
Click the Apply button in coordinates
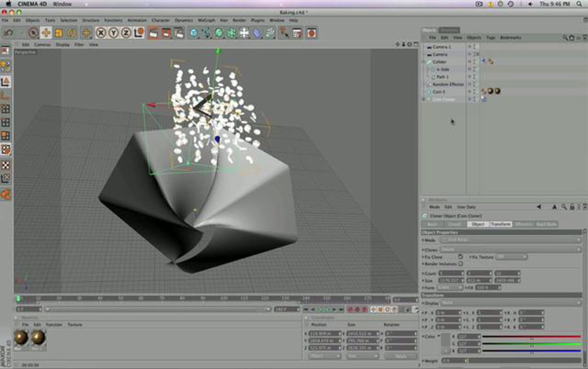[x=401, y=356]
